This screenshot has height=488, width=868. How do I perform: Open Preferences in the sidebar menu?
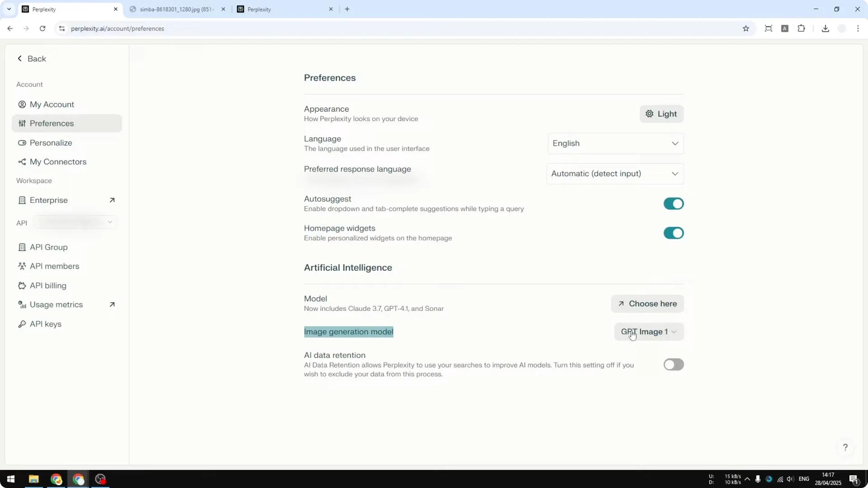tap(52, 123)
